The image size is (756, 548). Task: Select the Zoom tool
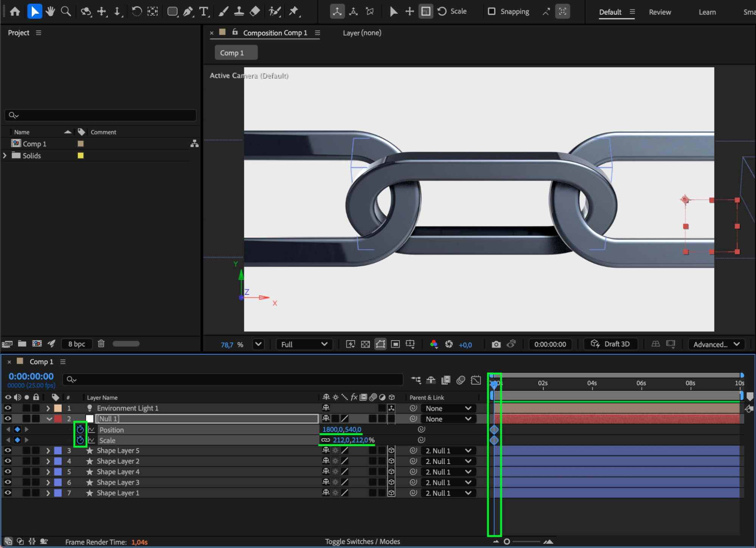coord(66,11)
